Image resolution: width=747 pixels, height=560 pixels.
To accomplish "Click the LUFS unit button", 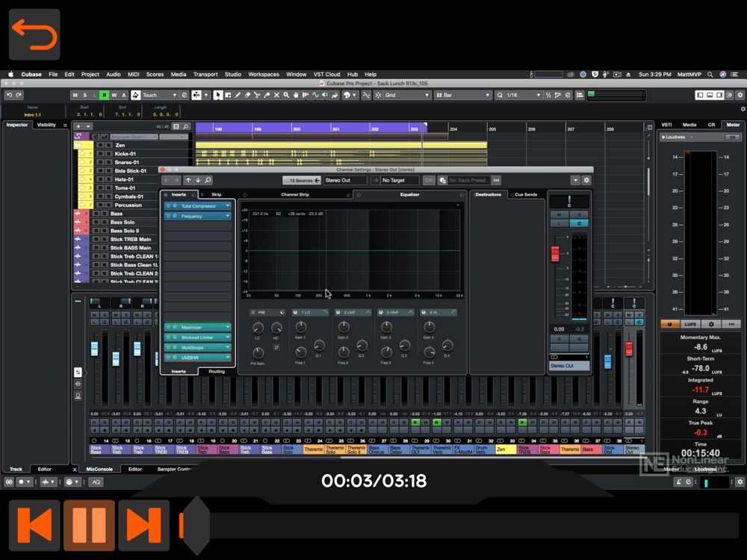I will (x=690, y=324).
